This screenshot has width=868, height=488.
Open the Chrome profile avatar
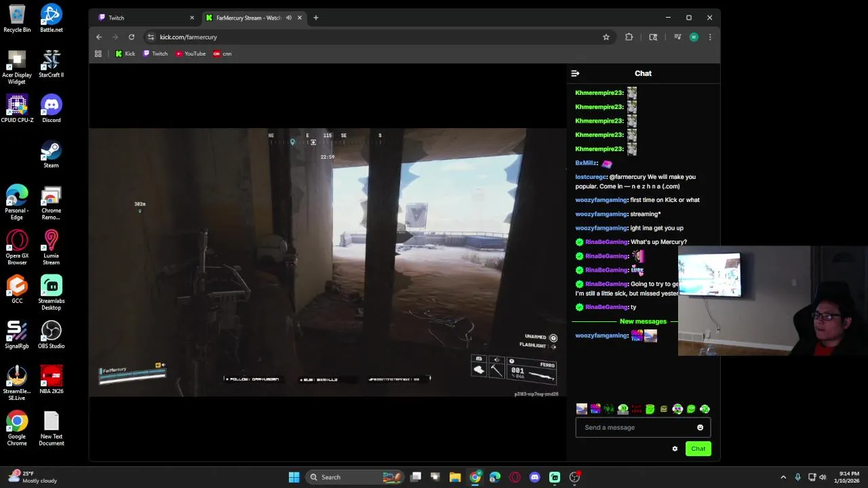coord(694,37)
